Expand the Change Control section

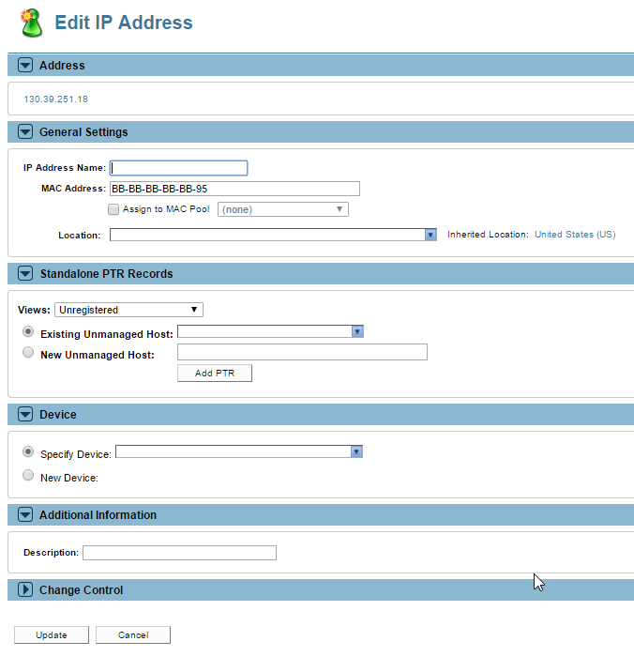point(25,589)
